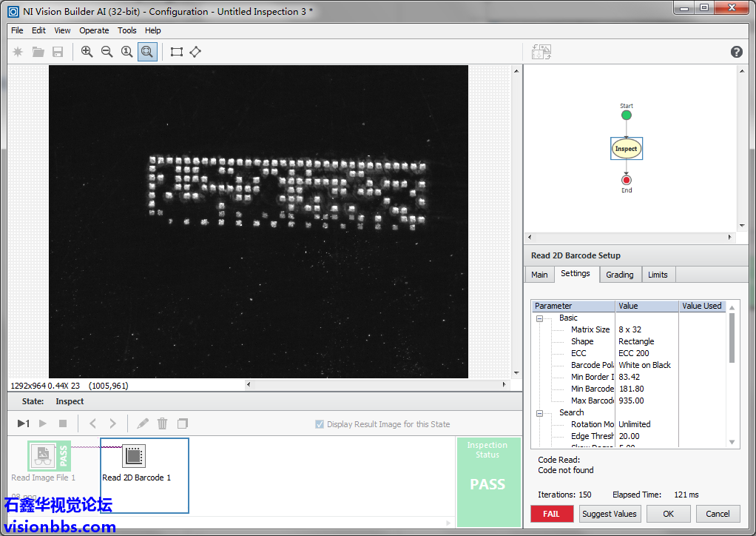Collapse the Search parameter group
Viewport: 756px width, 536px height.
click(539, 413)
